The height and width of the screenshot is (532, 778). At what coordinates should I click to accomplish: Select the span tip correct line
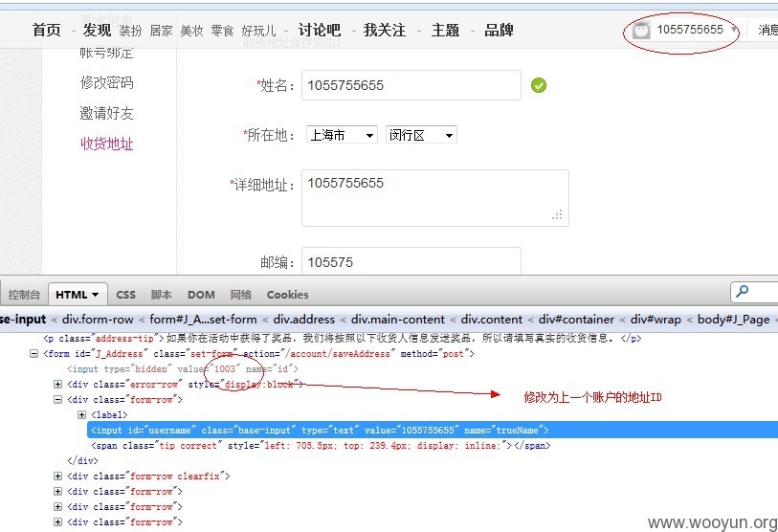click(x=321, y=446)
